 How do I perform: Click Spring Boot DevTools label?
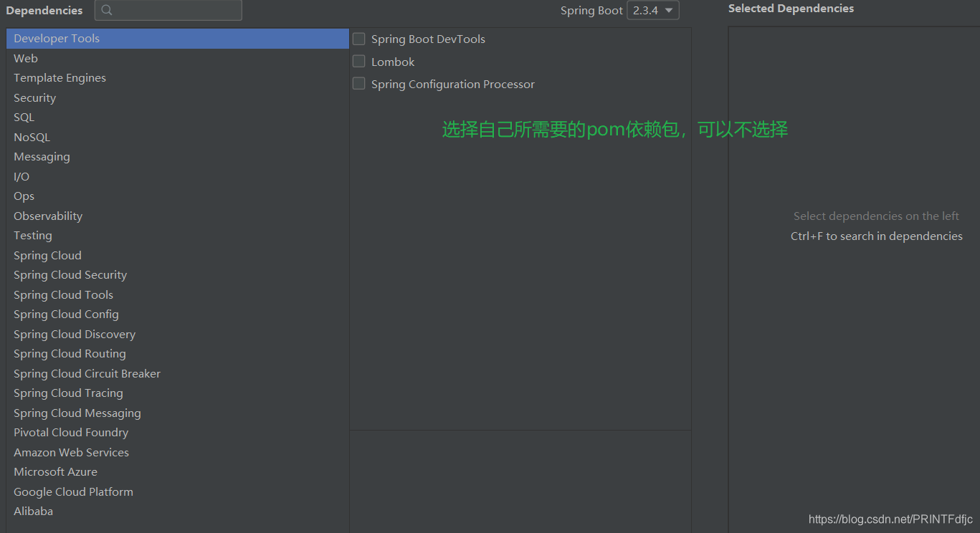pyautogui.click(x=428, y=39)
